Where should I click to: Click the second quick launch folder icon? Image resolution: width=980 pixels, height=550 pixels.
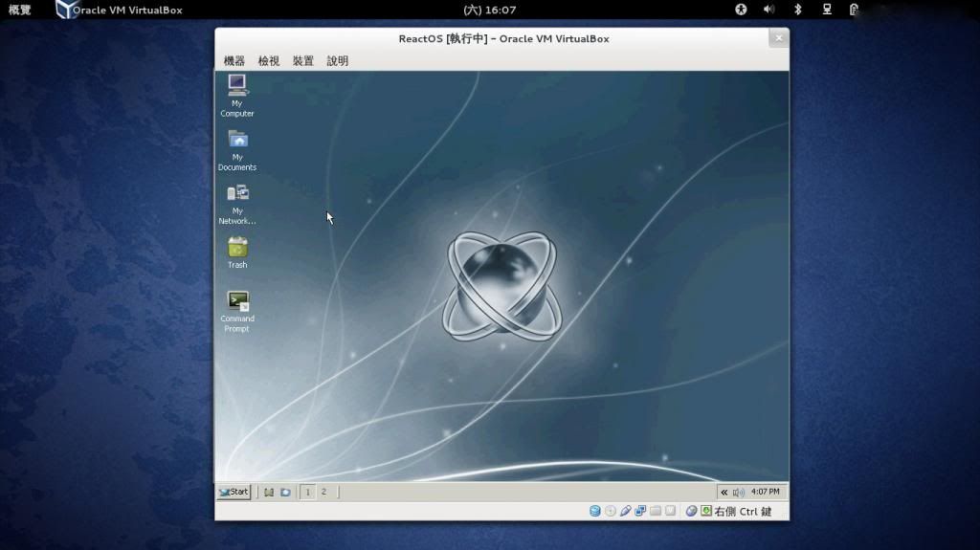coord(285,493)
